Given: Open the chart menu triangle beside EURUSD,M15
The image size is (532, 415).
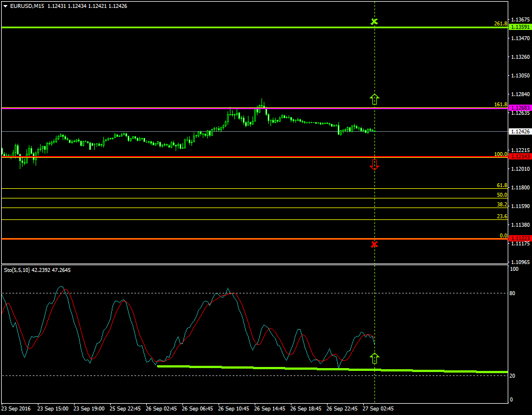Looking at the screenshot, I should pos(5,6).
